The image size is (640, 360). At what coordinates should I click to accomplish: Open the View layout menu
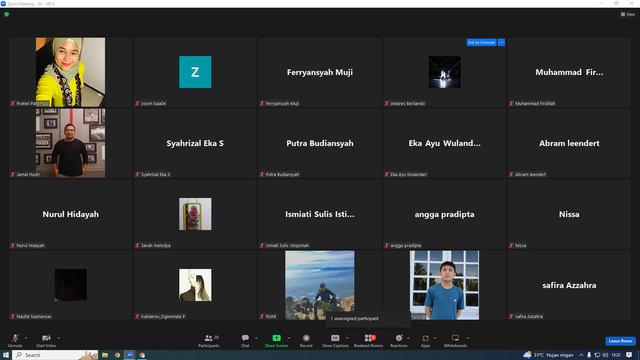pos(628,14)
